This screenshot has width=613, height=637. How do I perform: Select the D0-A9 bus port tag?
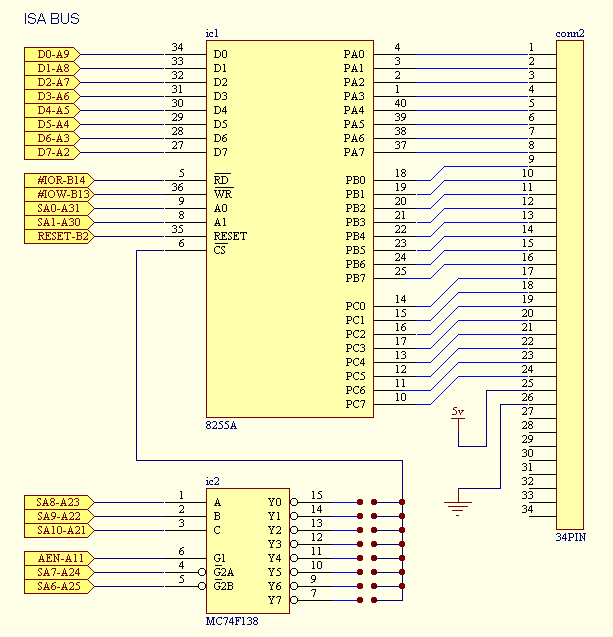(x=52, y=54)
